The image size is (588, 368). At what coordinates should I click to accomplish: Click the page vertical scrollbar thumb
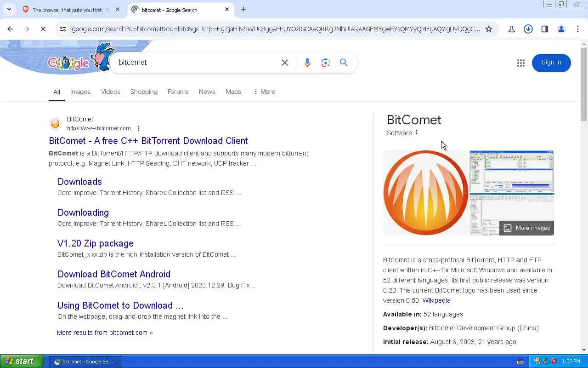click(584, 85)
